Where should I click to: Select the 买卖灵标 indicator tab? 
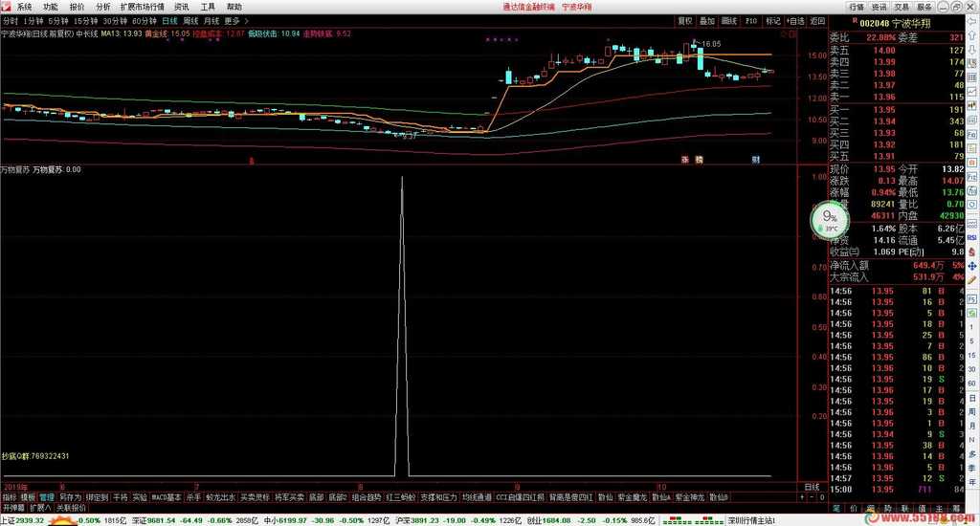pos(255,498)
